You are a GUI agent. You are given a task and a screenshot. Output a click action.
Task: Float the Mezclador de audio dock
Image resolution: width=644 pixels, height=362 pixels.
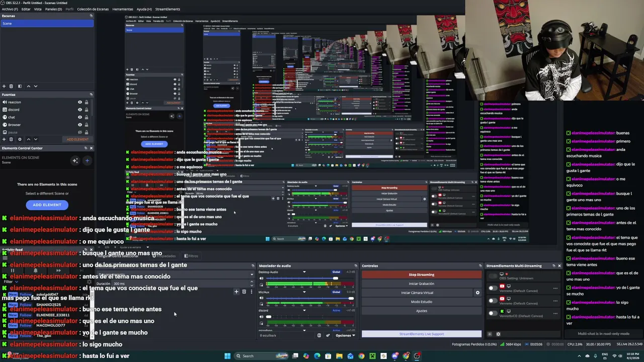pyautogui.click(x=356, y=265)
